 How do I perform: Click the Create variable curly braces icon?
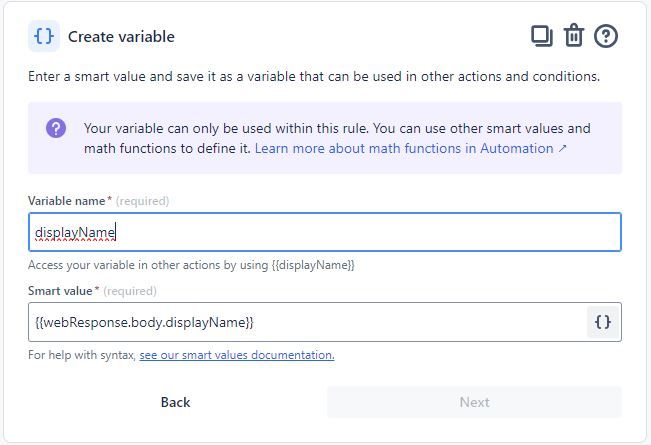pyautogui.click(x=44, y=36)
